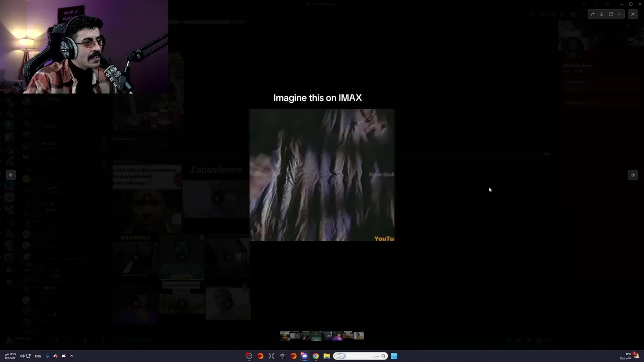Click the 'Imagine this on IMAX' video

[x=322, y=175]
